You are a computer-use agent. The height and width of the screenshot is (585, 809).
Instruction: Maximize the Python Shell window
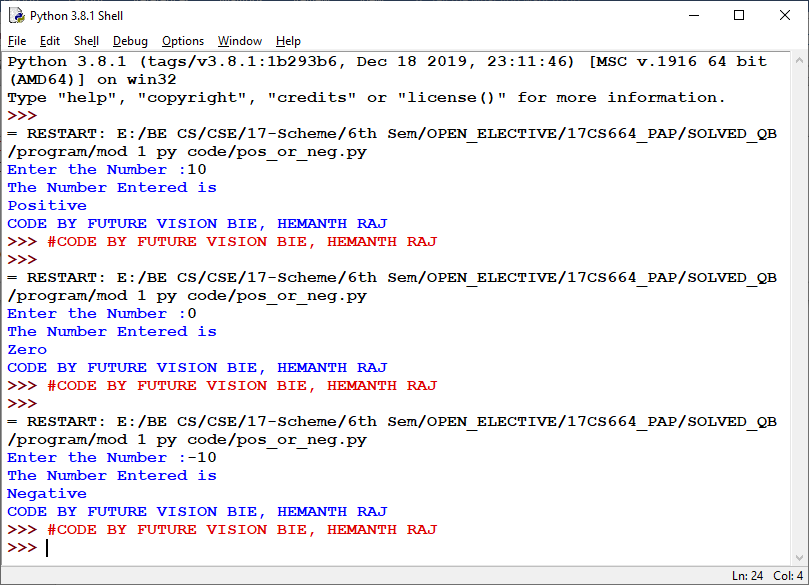(x=738, y=15)
